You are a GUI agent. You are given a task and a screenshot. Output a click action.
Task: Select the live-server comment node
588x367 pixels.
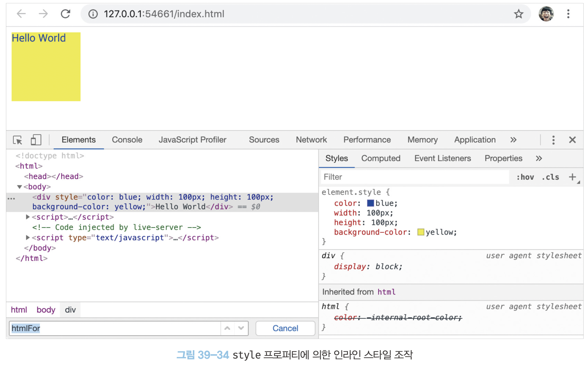[117, 228]
